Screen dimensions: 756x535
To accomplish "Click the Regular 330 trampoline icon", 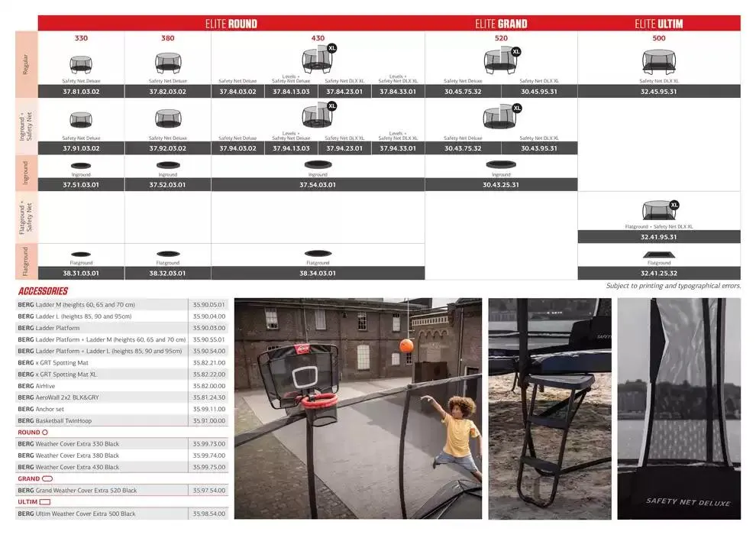I will click(81, 63).
